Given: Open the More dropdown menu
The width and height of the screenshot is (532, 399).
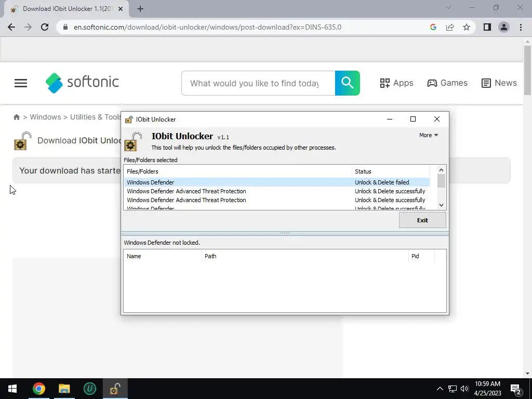Looking at the screenshot, I should click(x=429, y=135).
